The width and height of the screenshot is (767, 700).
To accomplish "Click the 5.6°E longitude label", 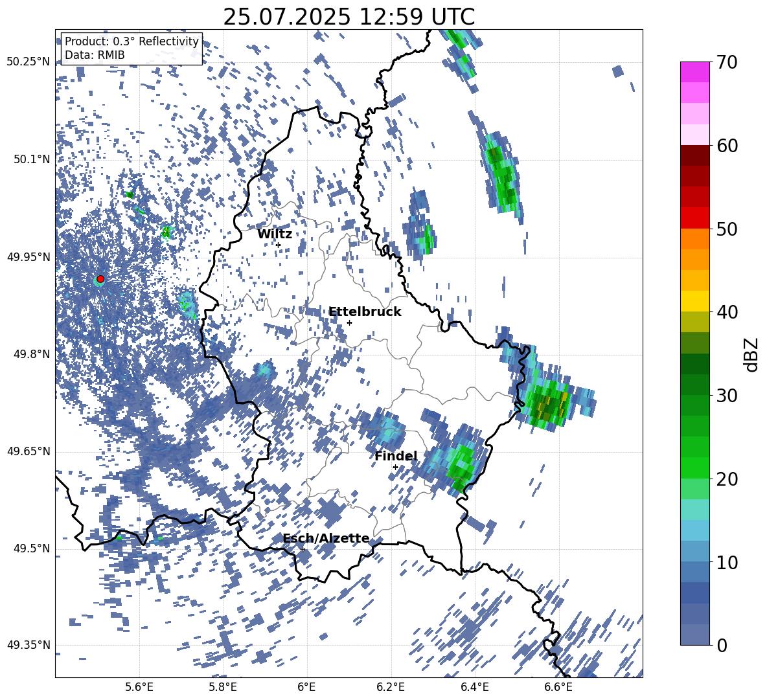I will coord(139,687).
